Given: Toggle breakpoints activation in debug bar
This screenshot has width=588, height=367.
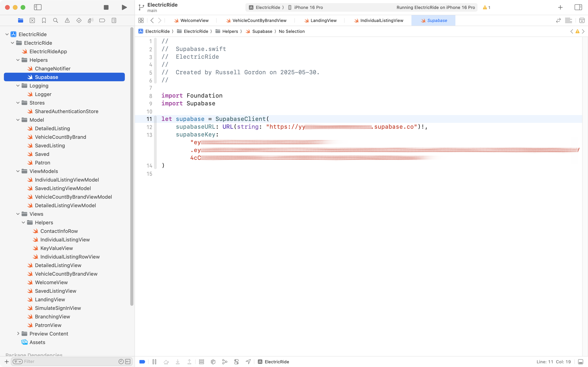Looking at the screenshot, I should click(142, 362).
